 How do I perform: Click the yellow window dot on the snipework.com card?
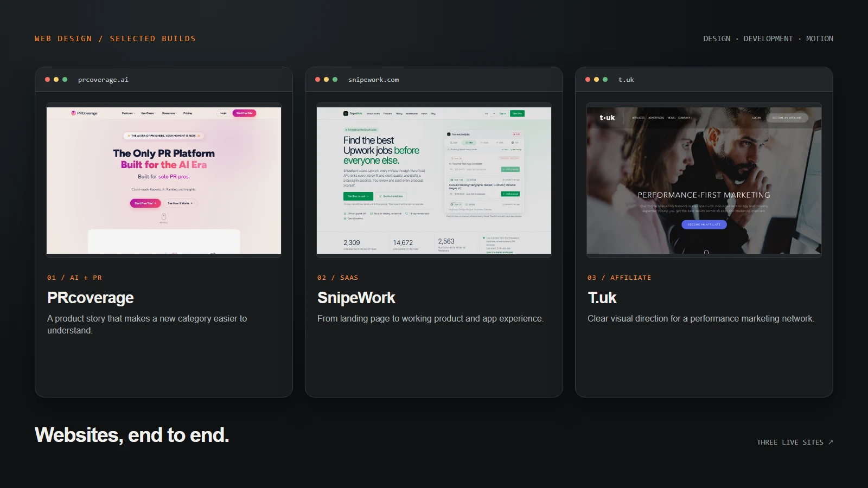pos(326,80)
